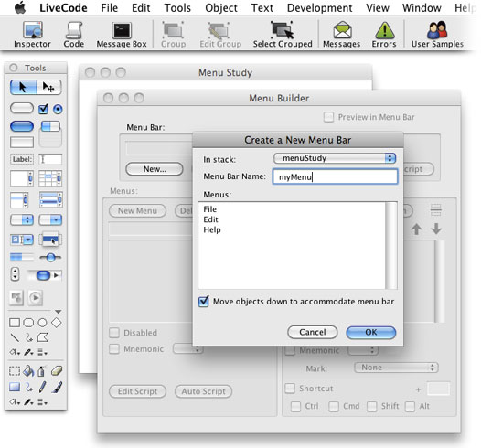Toggle the Shift modifier checkbox
This screenshot has height=448, width=481.
[x=372, y=406]
